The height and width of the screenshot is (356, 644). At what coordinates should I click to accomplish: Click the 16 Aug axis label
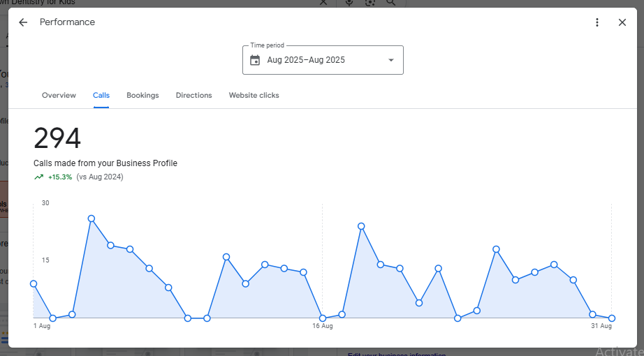(x=322, y=326)
